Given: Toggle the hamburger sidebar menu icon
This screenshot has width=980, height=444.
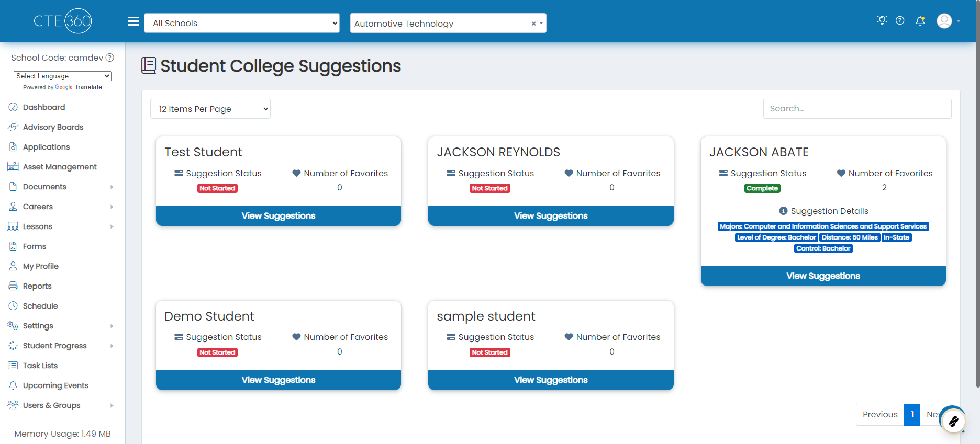Looking at the screenshot, I should (x=133, y=21).
